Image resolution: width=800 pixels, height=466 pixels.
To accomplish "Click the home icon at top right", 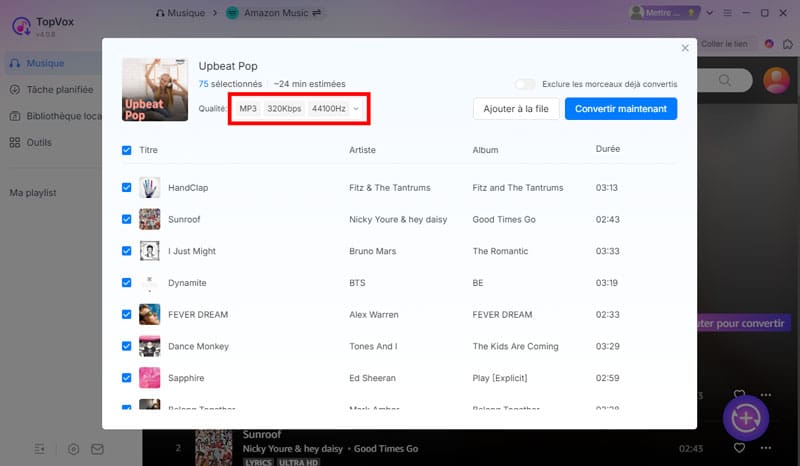I will (788, 44).
